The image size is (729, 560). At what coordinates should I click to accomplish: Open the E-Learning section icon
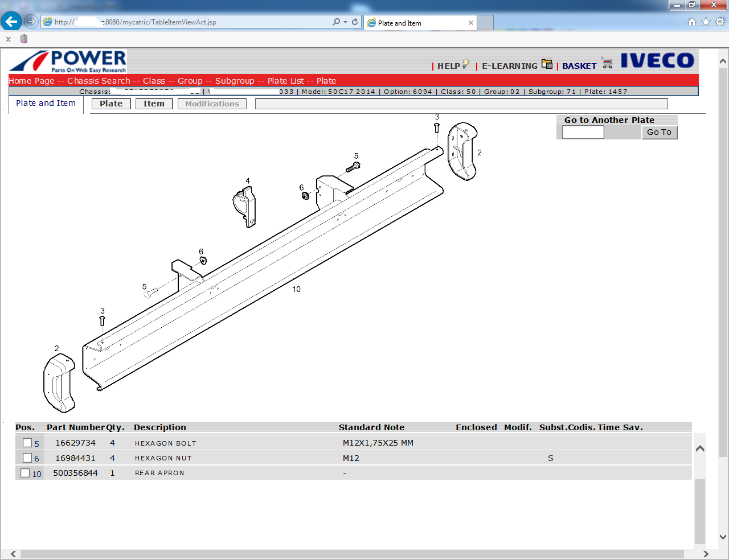[547, 65]
